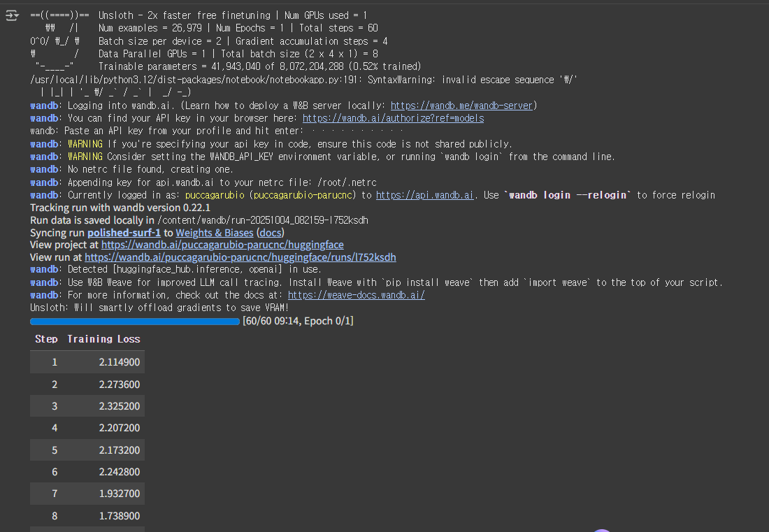Click 'No netrc file found, creating one.' line

point(150,169)
